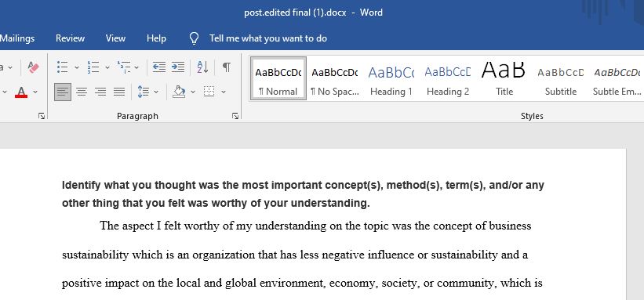644x300 pixels.
Task: Open the Paragraph settings dialog launcher
Action: tap(235, 116)
